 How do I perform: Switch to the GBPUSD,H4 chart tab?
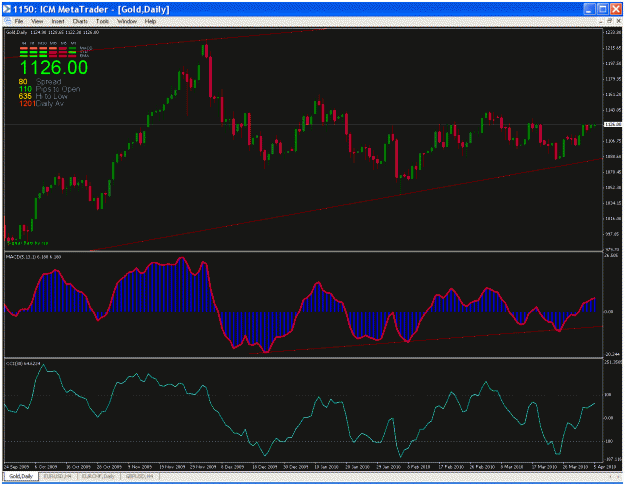(140, 476)
